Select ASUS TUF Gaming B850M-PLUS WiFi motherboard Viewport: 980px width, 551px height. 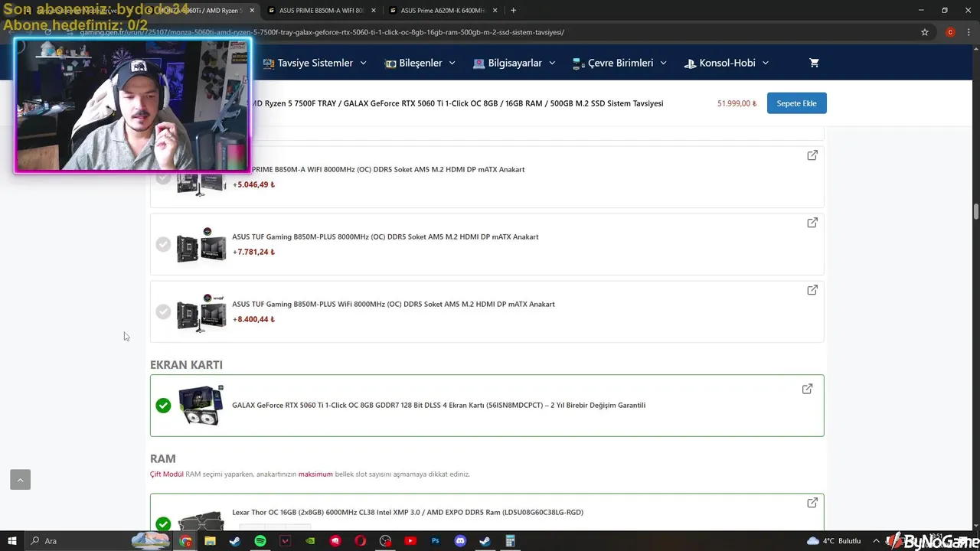(x=163, y=311)
